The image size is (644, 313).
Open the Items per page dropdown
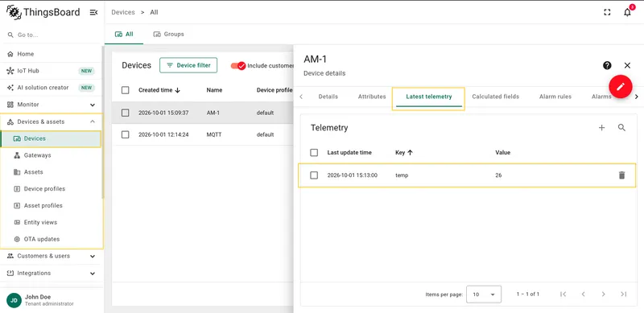pyautogui.click(x=484, y=294)
